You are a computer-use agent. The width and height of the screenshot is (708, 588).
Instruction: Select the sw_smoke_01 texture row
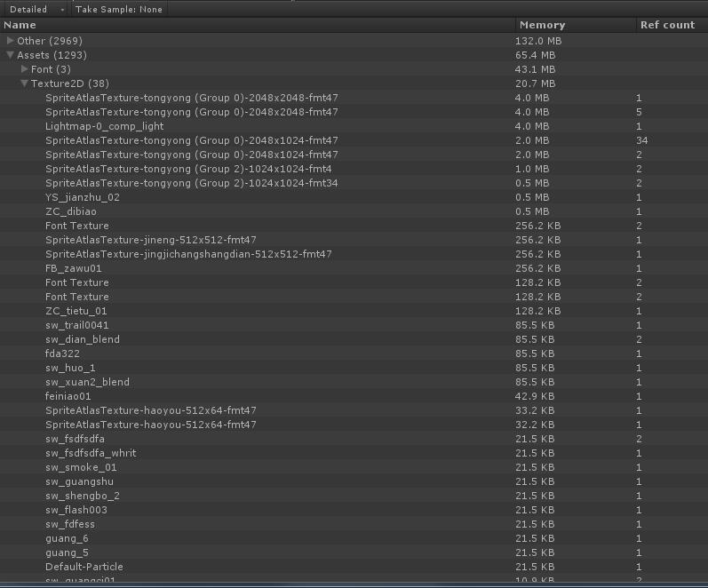354,467
